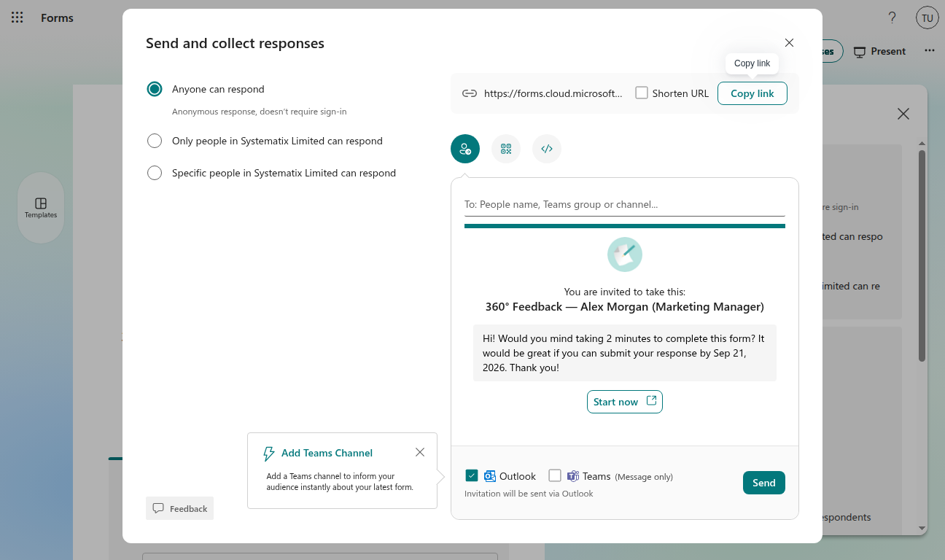Click the invitation message text box
The width and height of the screenshot is (945, 560).
pyautogui.click(x=625, y=353)
